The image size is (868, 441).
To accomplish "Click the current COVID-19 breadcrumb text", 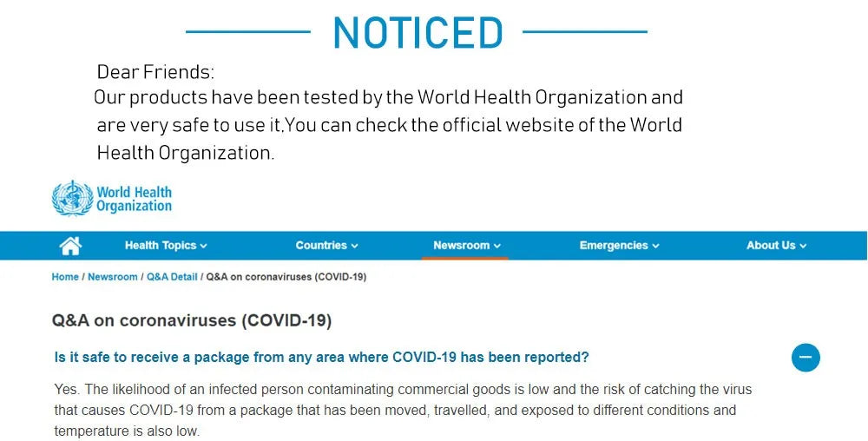I will click(x=286, y=277).
